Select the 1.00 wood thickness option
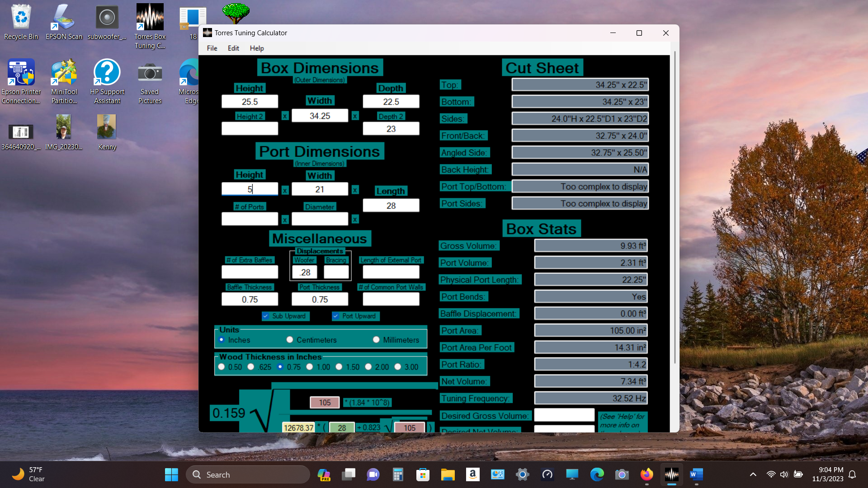Screen dimensions: 868x488 tap(310, 367)
